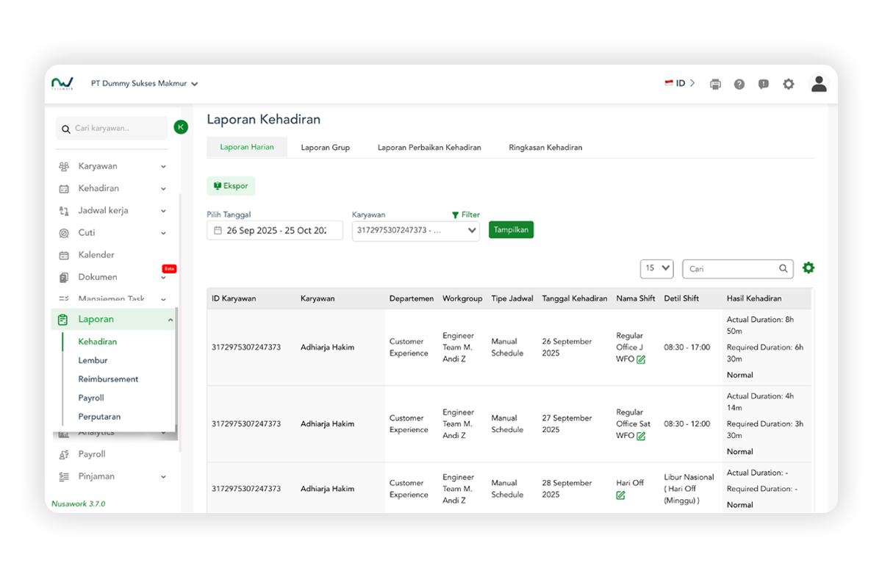
Task: Open the Karyawan employee select dropdown
Action: pyautogui.click(x=415, y=231)
